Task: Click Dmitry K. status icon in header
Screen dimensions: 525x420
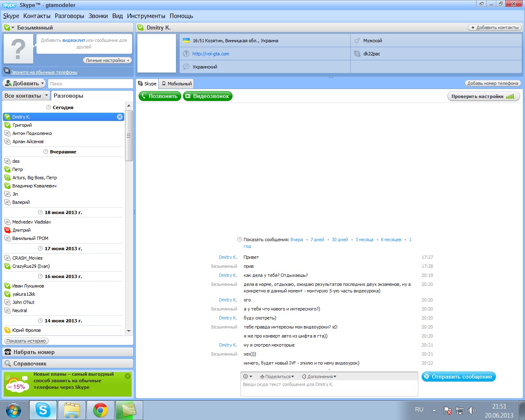Action: click(141, 27)
